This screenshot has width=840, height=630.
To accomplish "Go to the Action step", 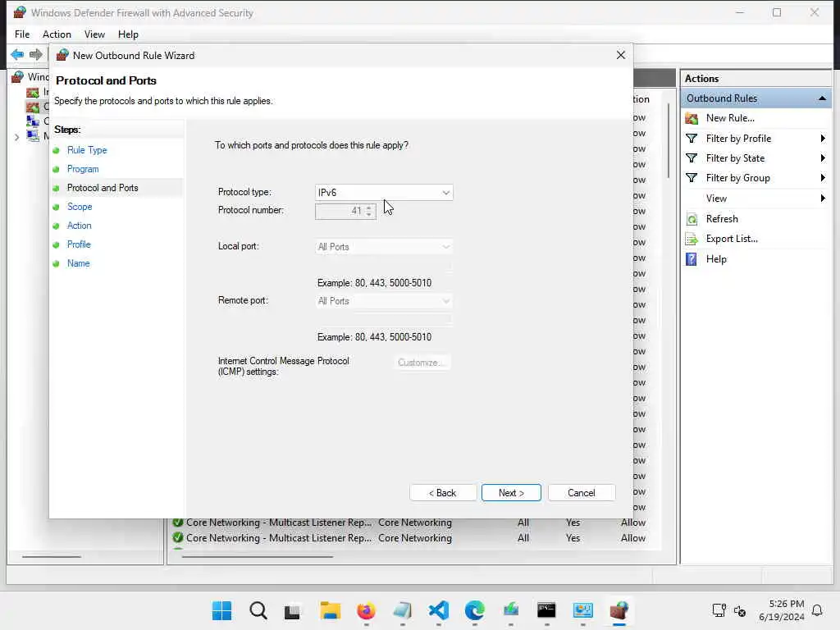I will point(79,226).
